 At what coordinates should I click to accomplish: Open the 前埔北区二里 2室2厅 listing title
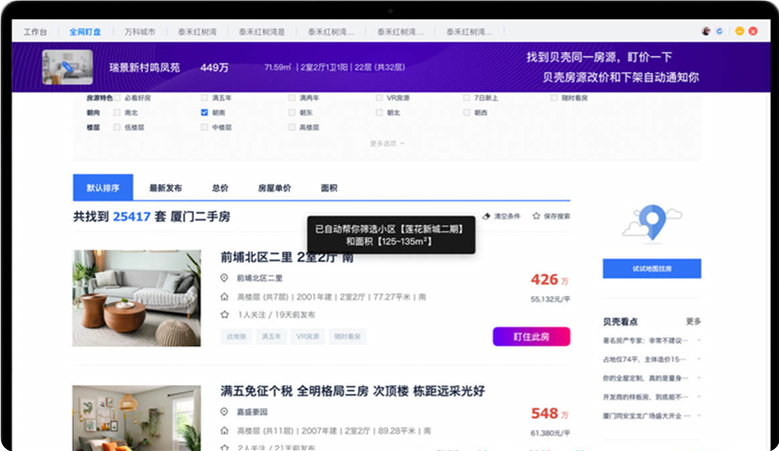(287, 257)
